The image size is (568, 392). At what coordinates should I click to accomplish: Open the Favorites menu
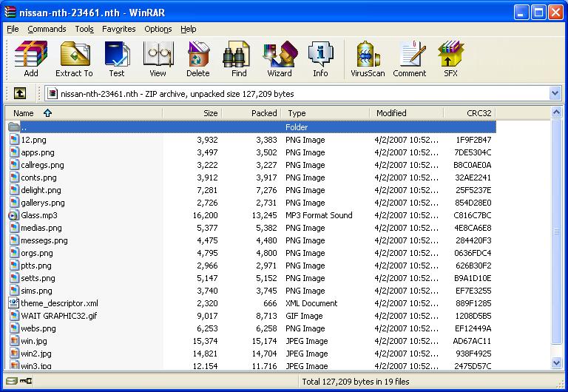[x=119, y=29]
